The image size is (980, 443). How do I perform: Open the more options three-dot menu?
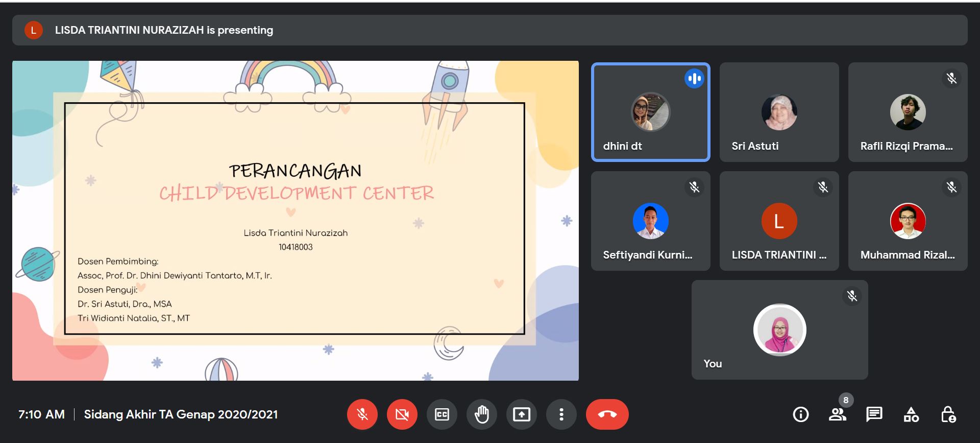(561, 414)
